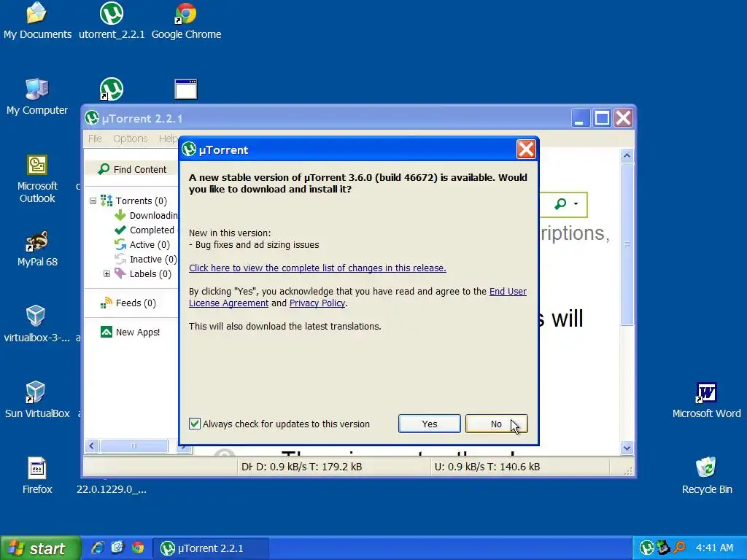Select the Completed checkmark category
Viewport: 747px width, 560px height.
click(x=120, y=230)
